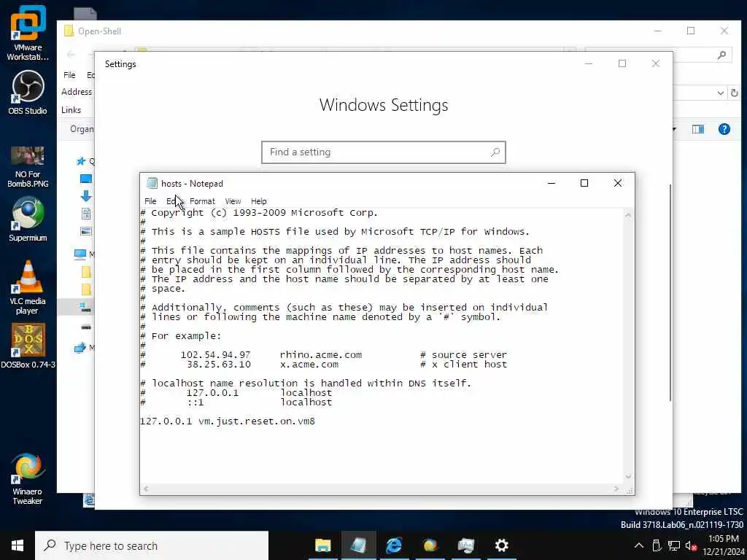The image size is (747, 560).
Task: Close the hosts Notepad window
Action: [617, 183]
